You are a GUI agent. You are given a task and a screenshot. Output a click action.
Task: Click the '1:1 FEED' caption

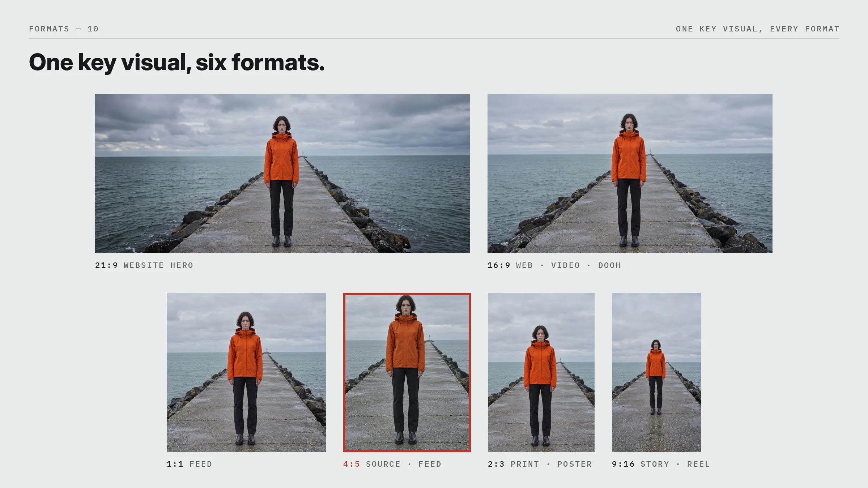point(190,464)
